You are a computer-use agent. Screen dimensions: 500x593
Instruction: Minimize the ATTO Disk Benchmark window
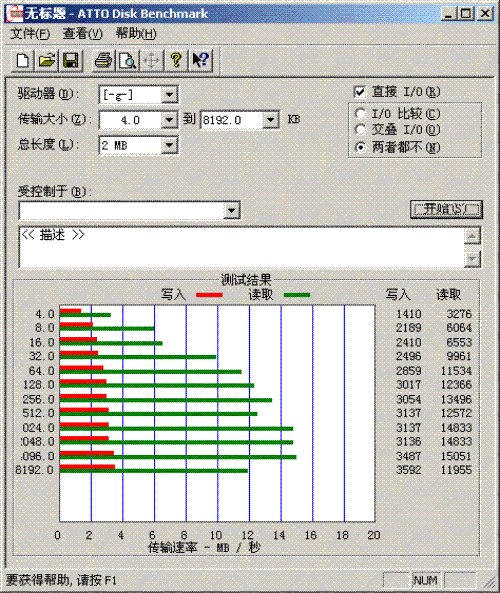pyautogui.click(x=449, y=14)
